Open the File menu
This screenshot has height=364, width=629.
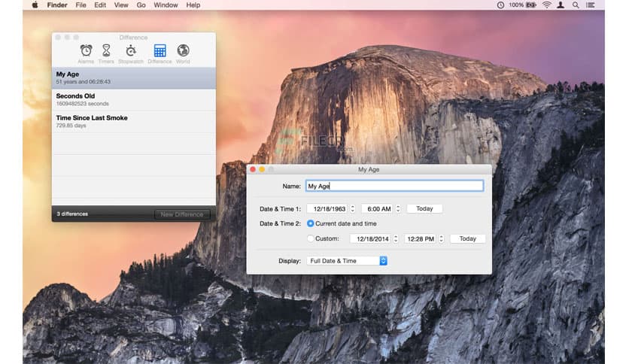pos(81,5)
